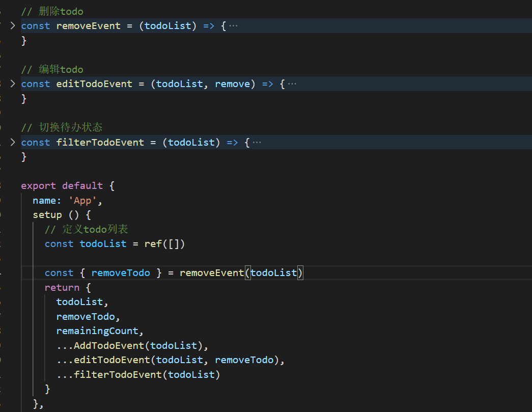Click the arrow '=>' in editTodoEvent declaration

(x=267, y=84)
